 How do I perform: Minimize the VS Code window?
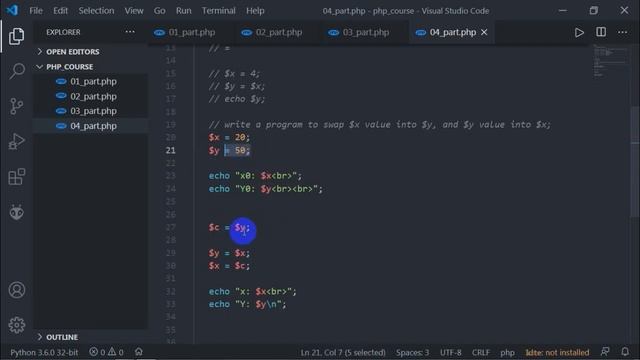coord(563,10)
